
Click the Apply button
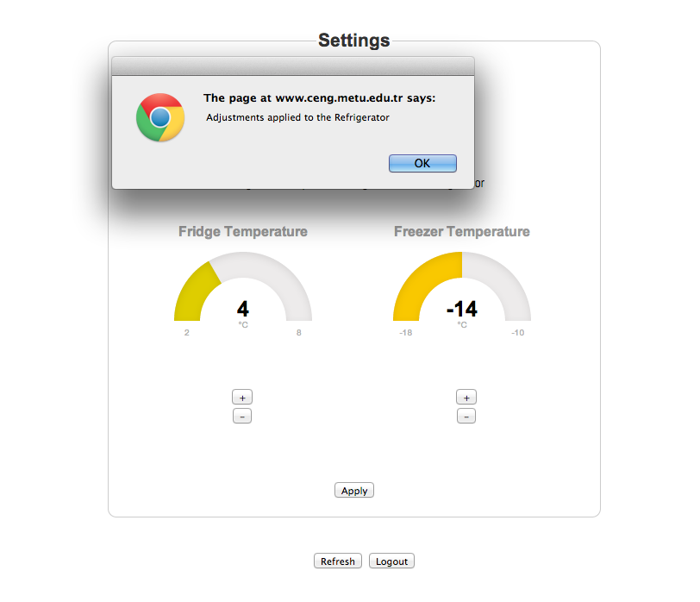(354, 491)
